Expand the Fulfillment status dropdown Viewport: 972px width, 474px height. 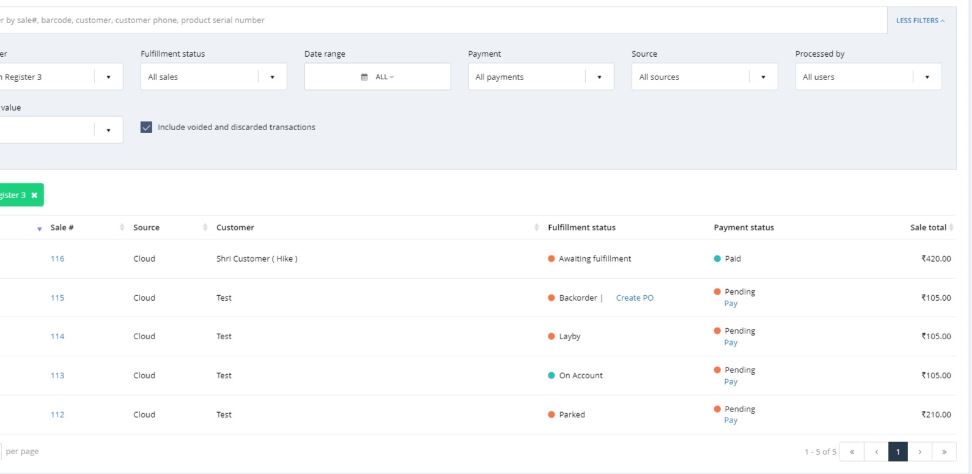pyautogui.click(x=272, y=77)
